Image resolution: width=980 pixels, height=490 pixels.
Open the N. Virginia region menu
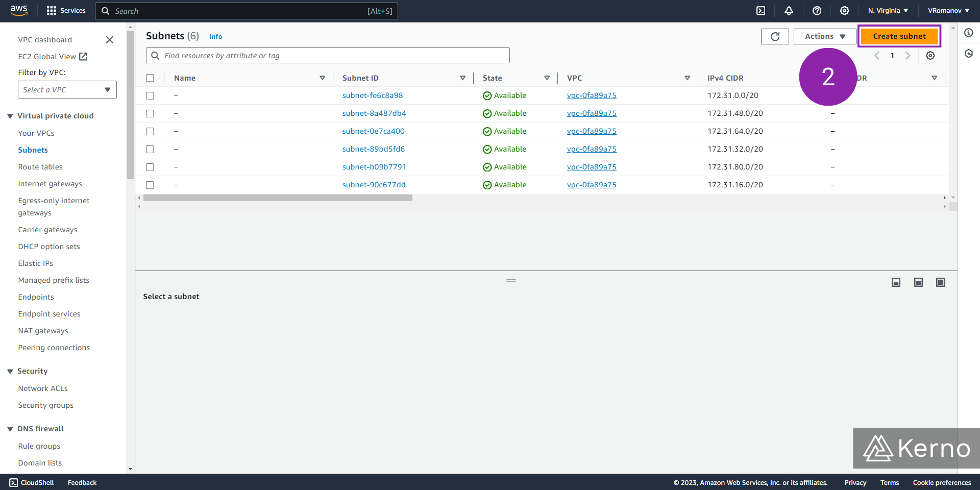coord(887,10)
